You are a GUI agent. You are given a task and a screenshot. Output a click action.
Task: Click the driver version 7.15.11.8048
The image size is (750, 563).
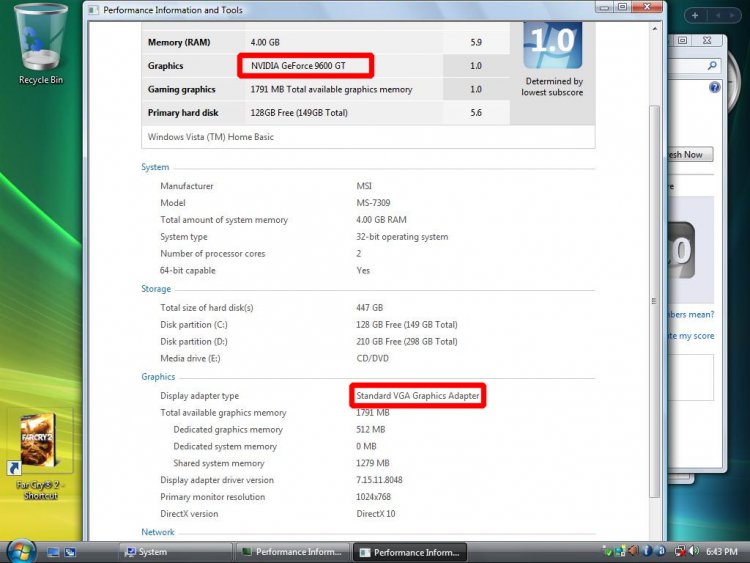[379, 480]
